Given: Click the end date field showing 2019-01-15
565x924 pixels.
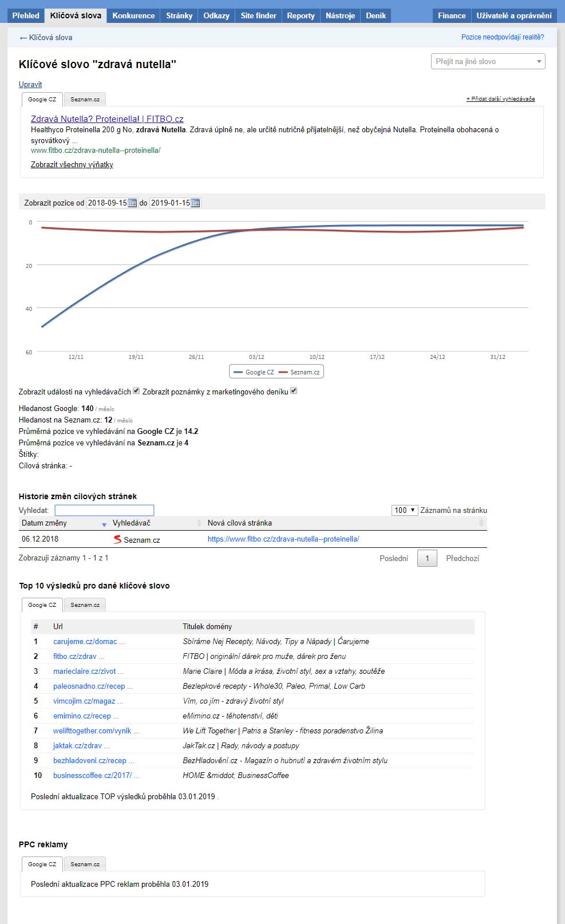Looking at the screenshot, I should click(x=170, y=203).
